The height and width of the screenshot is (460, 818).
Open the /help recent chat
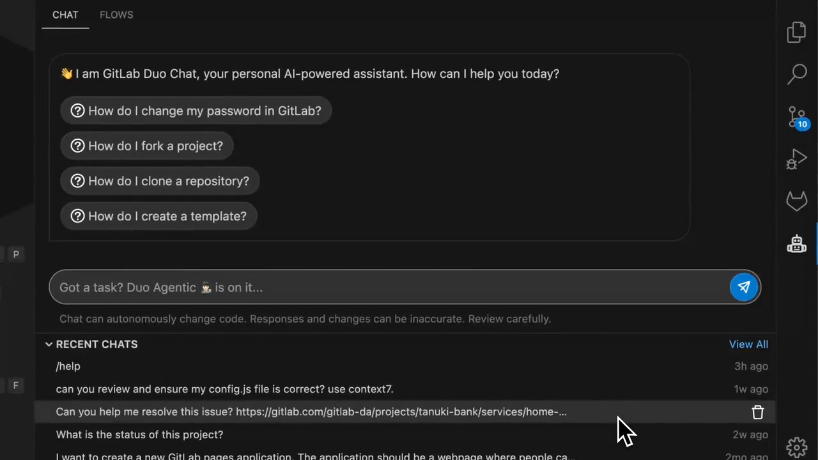(405, 366)
